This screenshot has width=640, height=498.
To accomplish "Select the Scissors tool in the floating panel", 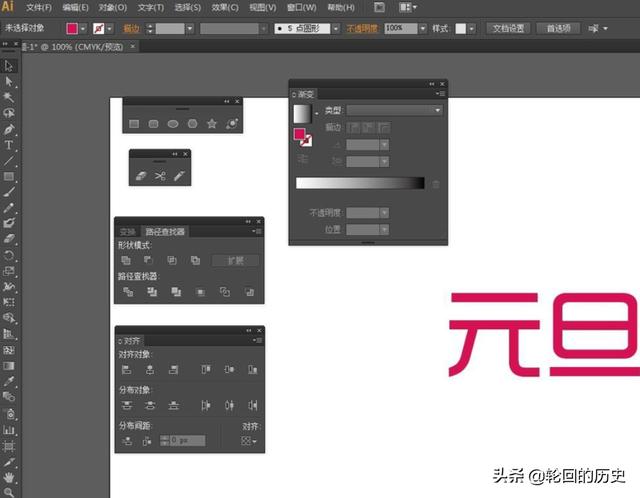I will pyautogui.click(x=160, y=176).
